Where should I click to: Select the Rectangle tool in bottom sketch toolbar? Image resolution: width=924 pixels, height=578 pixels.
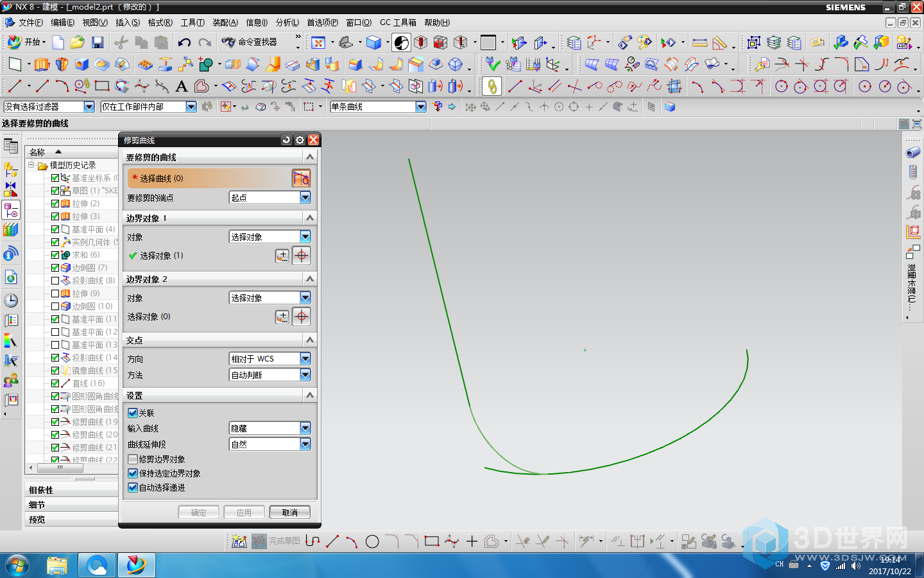432,541
